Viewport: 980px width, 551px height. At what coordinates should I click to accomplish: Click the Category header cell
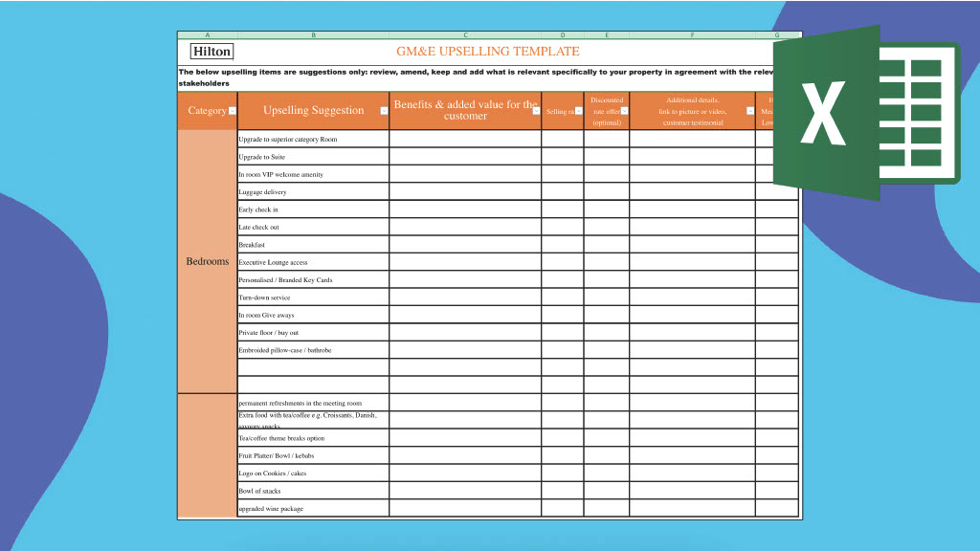[x=208, y=111]
